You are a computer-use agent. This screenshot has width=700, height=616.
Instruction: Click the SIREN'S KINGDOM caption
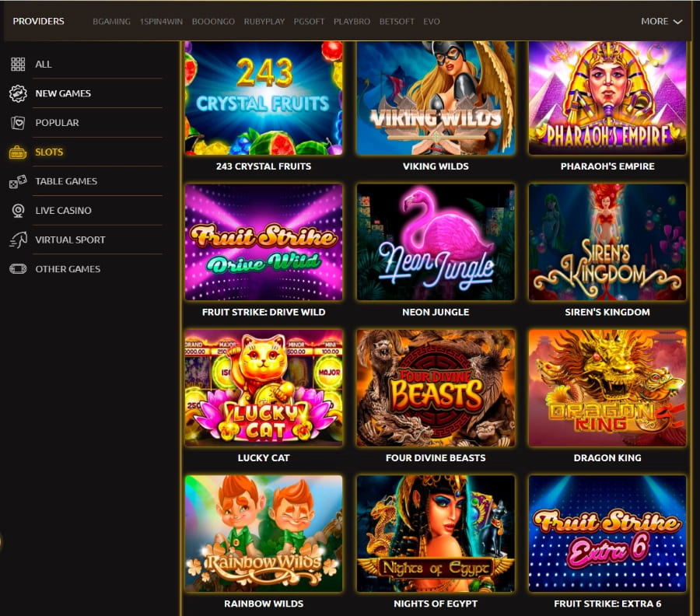[x=607, y=312]
